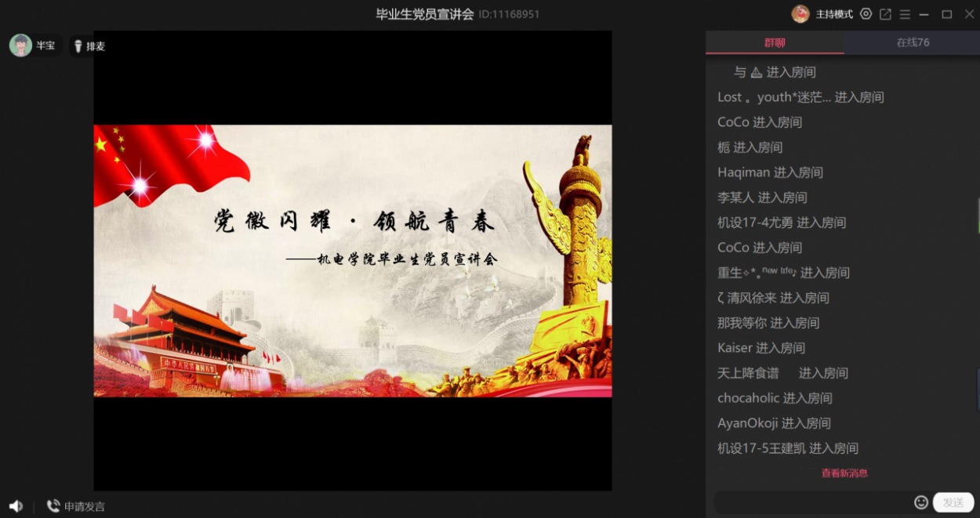Image resolution: width=980 pixels, height=518 pixels.
Task: Click the avatar icon next to 主持模式
Action: pyautogui.click(x=801, y=13)
